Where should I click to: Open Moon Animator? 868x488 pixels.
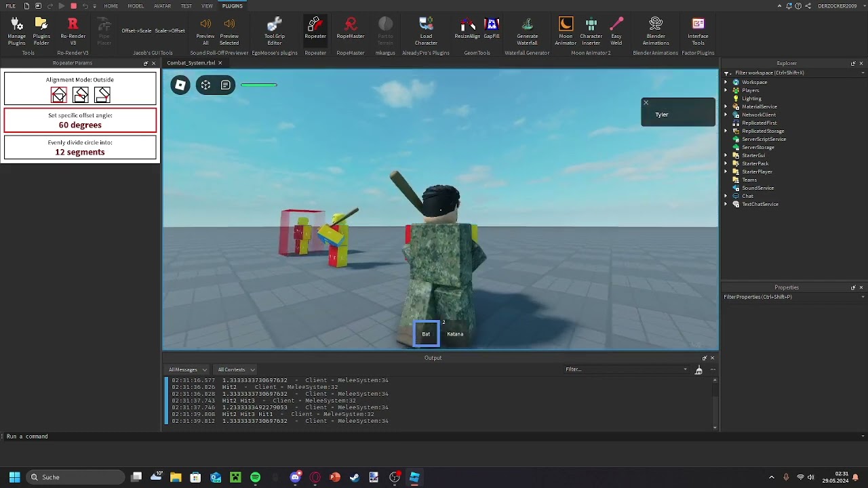click(566, 31)
